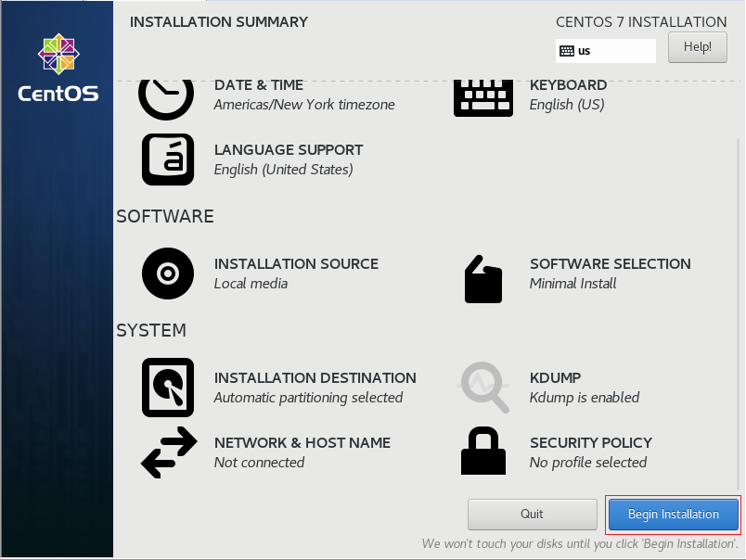Screen dimensions: 746x560
Task: Open the NETWORK & HOST NAME heading
Action: tap(302, 442)
